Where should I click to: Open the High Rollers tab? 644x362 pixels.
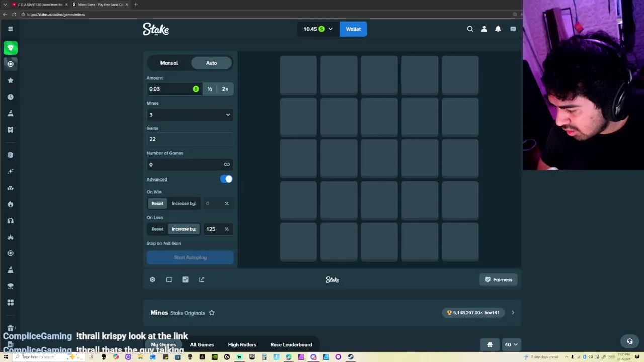tap(242, 345)
